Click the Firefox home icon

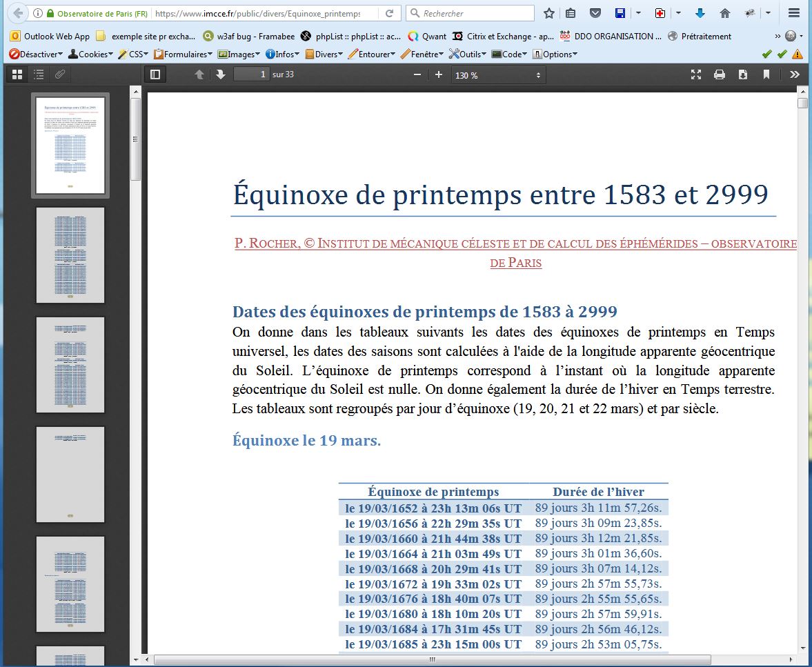724,13
